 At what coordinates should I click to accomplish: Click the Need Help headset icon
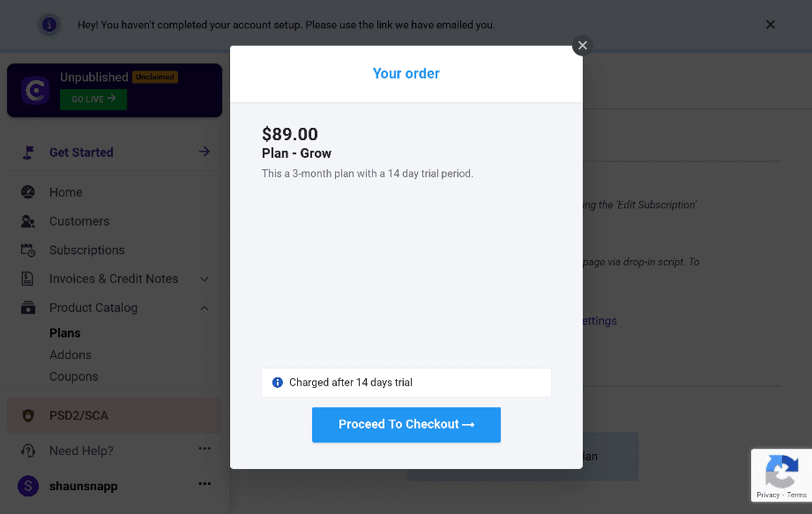point(28,451)
